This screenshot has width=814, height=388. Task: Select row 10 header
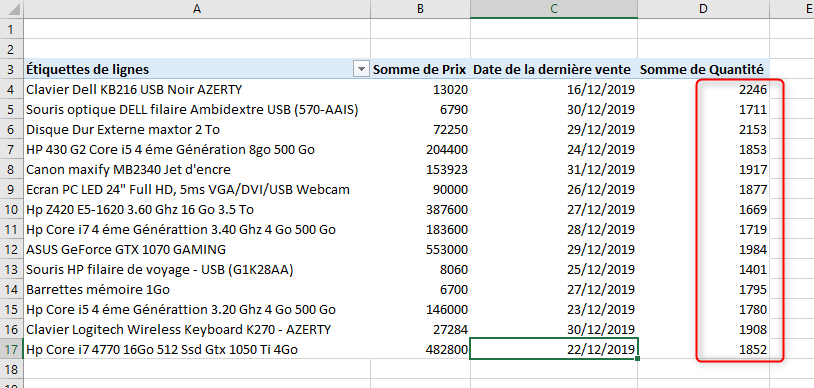click(11, 209)
